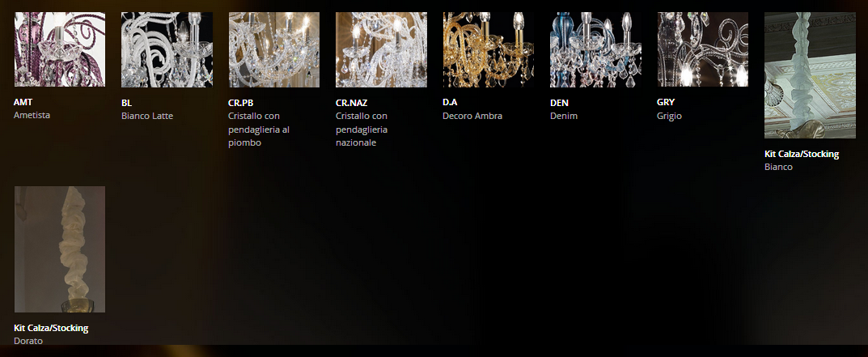Click Cristallo con pendaglieria al piombo text
The height and width of the screenshot is (357, 868).
(259, 130)
